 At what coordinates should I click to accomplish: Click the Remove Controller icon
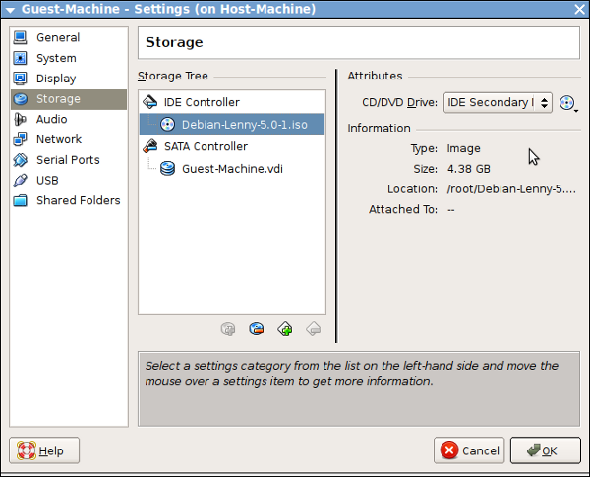click(x=257, y=329)
